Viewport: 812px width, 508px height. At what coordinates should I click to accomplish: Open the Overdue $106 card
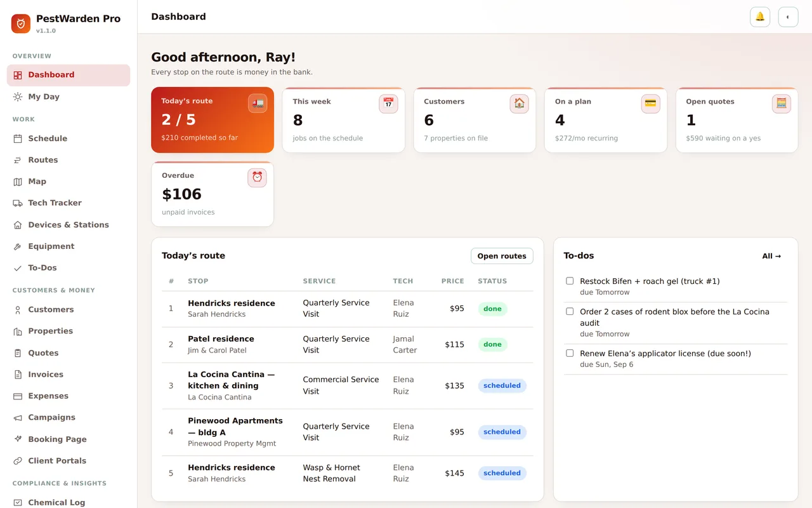click(x=213, y=194)
